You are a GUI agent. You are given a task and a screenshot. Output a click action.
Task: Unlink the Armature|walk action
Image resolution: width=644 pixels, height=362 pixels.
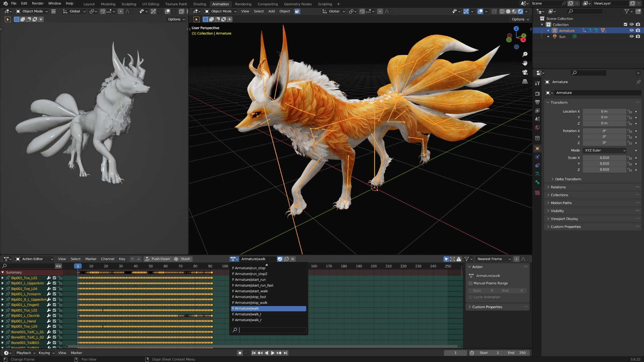click(x=292, y=259)
